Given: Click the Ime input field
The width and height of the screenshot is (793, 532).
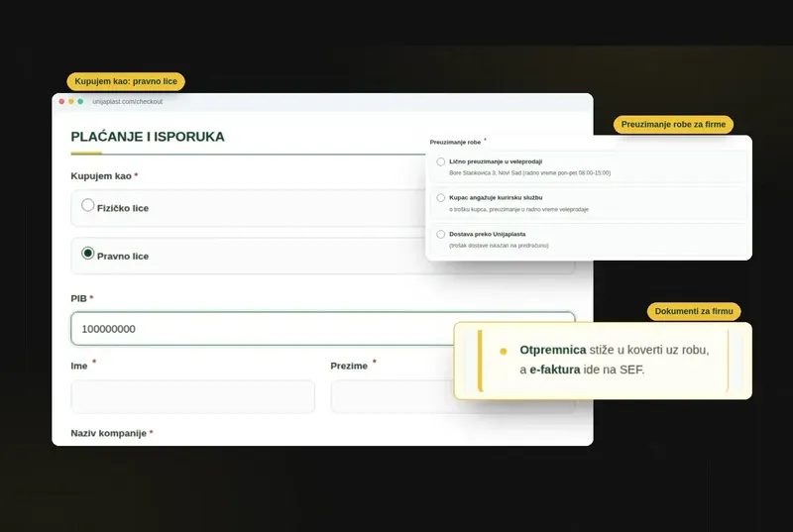Looking at the screenshot, I should pos(192,396).
